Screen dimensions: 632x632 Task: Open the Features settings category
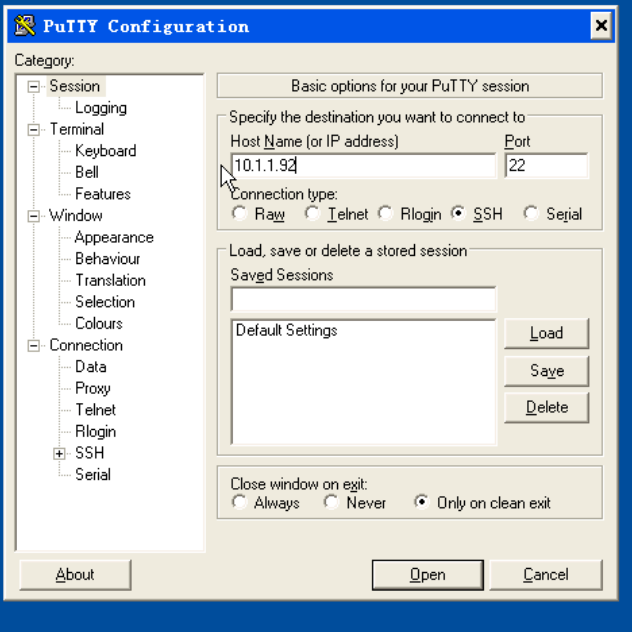(x=103, y=194)
